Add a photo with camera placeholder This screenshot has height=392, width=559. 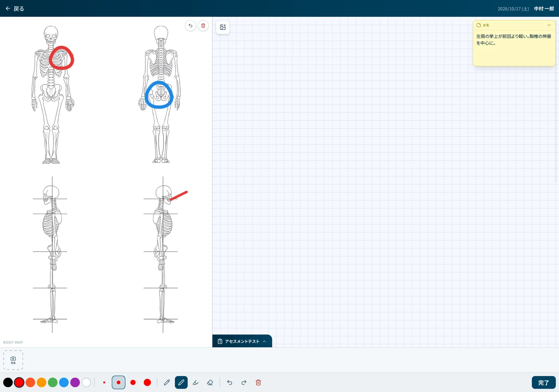(x=13, y=360)
